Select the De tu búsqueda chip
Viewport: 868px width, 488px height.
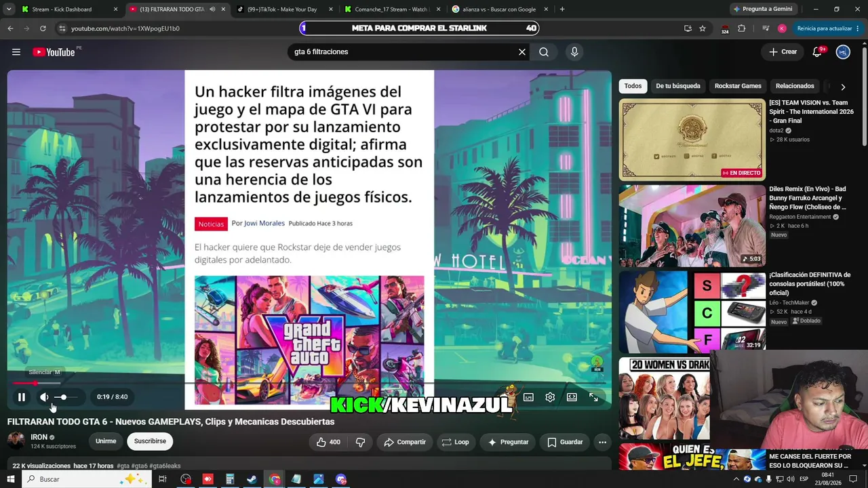[678, 86]
